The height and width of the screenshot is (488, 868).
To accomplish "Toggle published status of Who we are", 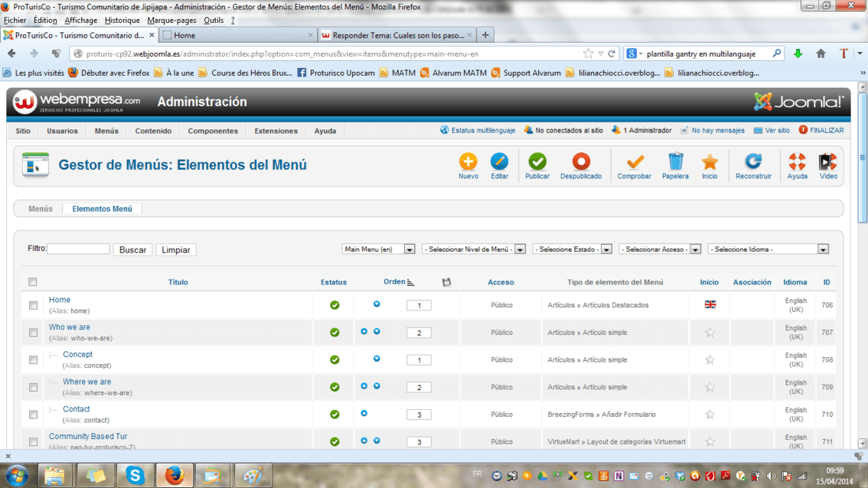I will click(335, 332).
